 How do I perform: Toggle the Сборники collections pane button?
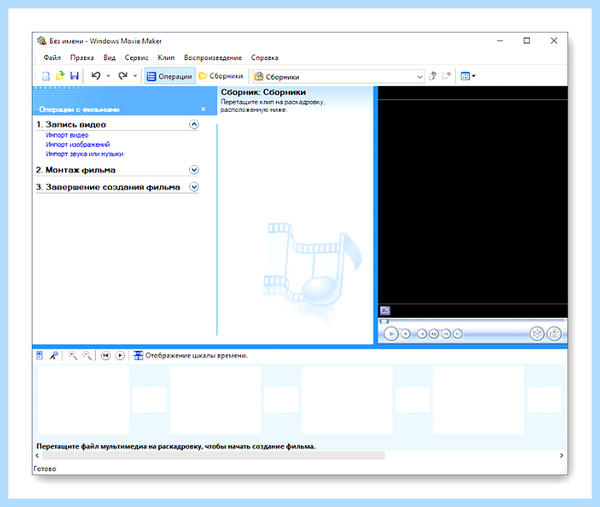point(221,76)
